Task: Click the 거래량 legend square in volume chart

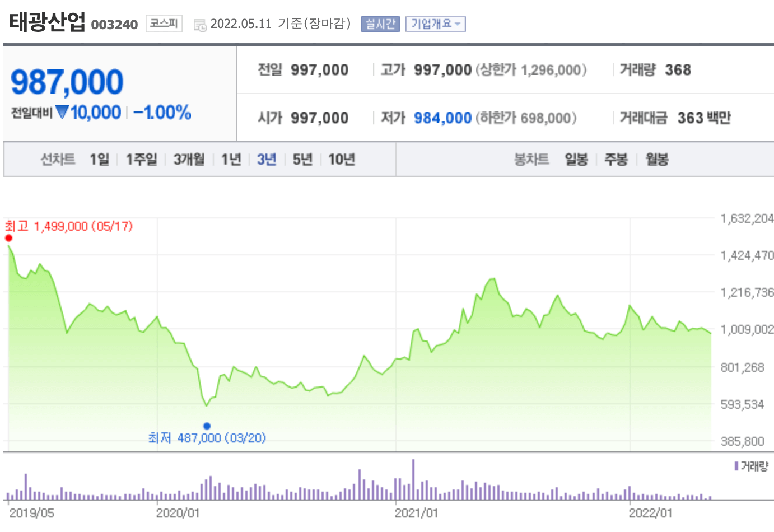Action: tap(736, 466)
